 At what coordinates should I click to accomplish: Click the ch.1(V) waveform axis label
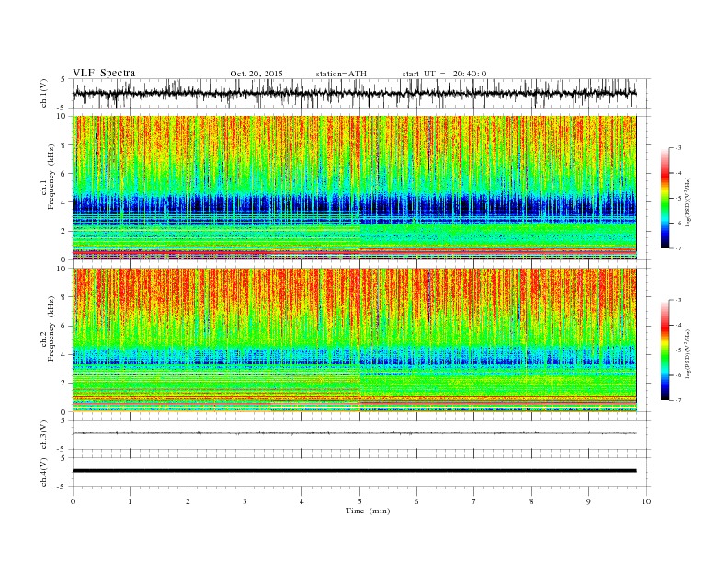44,93
